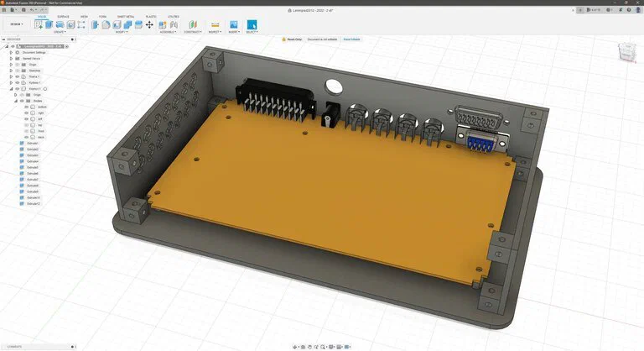The height and width of the screenshot is (351, 644).
Task: Toggle visibility of the back body
Action: (26, 137)
